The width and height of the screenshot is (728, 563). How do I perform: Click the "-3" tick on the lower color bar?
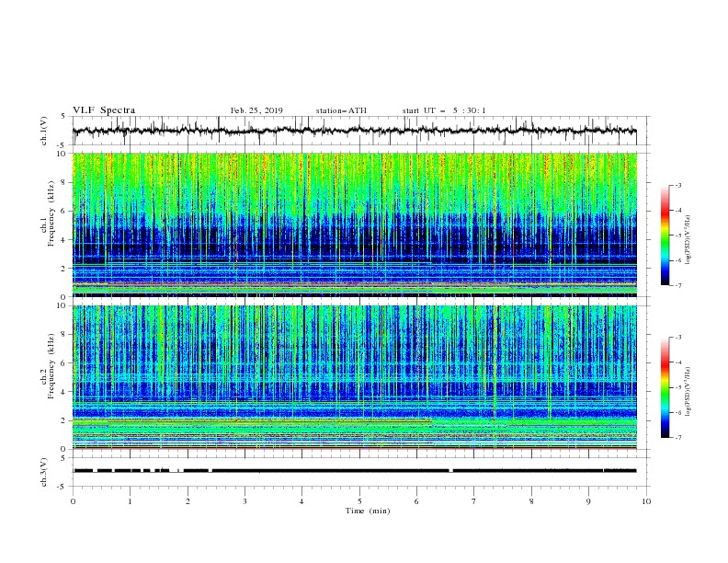coord(677,338)
